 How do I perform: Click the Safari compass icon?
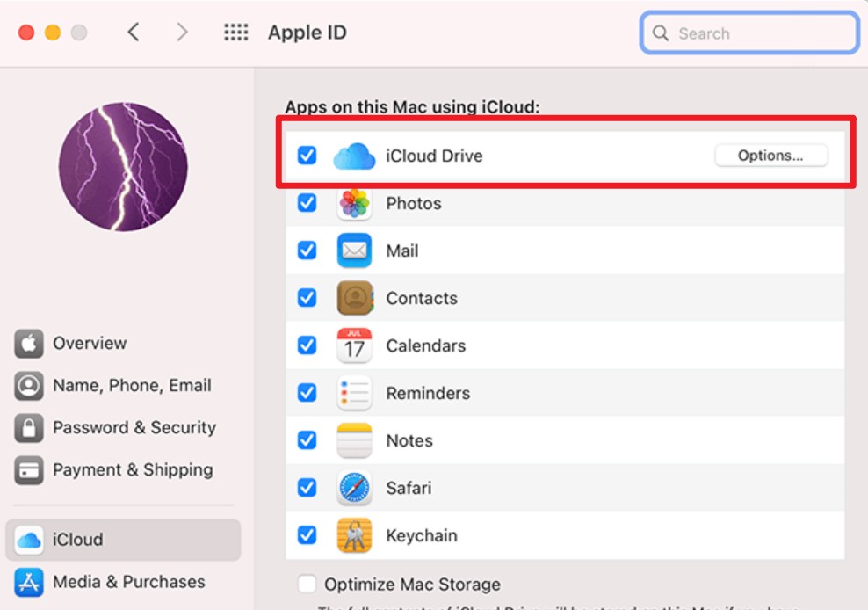pyautogui.click(x=354, y=488)
